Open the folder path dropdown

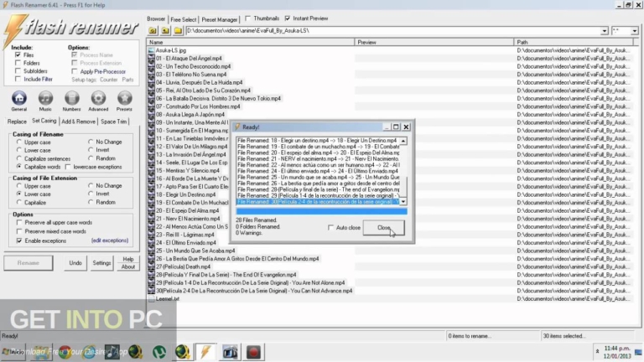[604, 31]
